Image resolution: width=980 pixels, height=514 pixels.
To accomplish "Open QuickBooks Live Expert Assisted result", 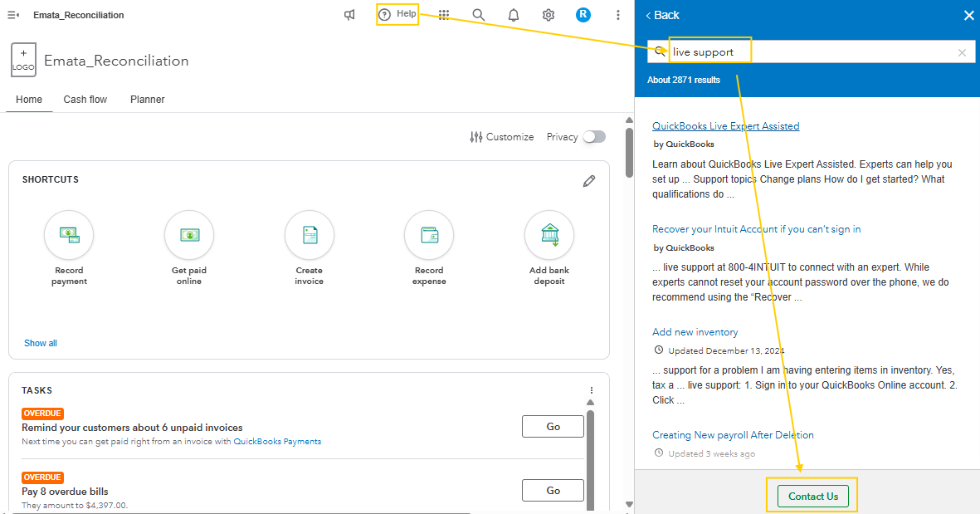I will [725, 126].
